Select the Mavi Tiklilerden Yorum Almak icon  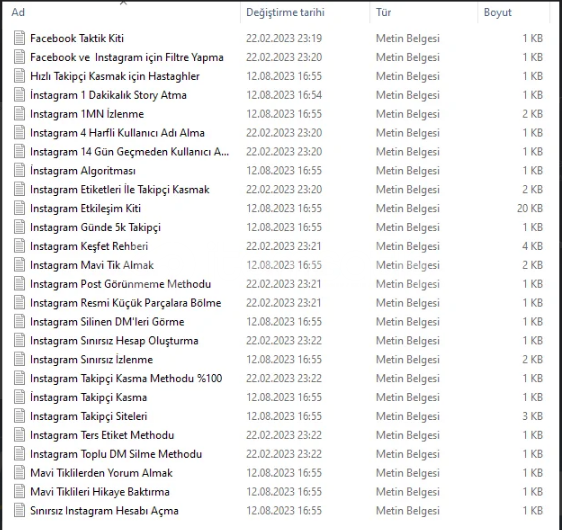(19, 473)
